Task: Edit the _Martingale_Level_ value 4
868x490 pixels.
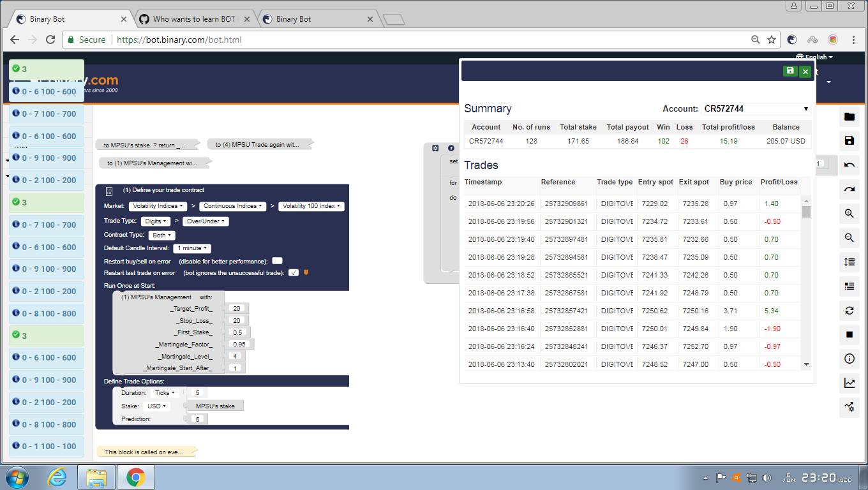Action: [235, 357]
